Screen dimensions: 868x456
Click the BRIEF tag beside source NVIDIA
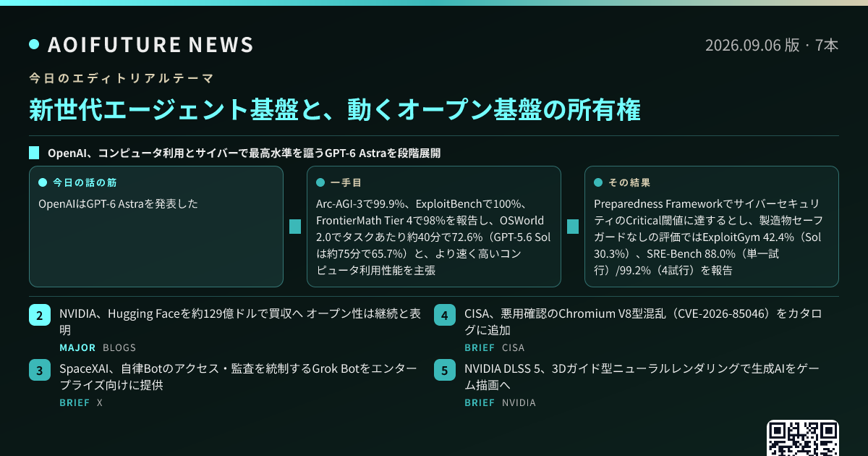pyautogui.click(x=480, y=402)
